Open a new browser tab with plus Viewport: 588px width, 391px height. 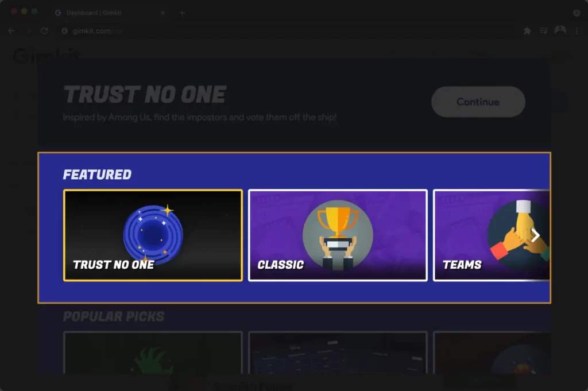click(x=182, y=13)
